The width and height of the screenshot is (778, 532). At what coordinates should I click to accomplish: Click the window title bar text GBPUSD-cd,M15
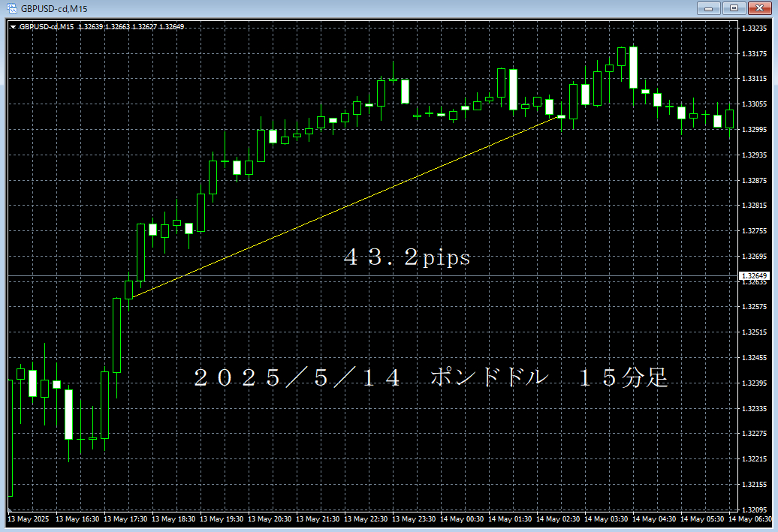[x=54, y=8]
